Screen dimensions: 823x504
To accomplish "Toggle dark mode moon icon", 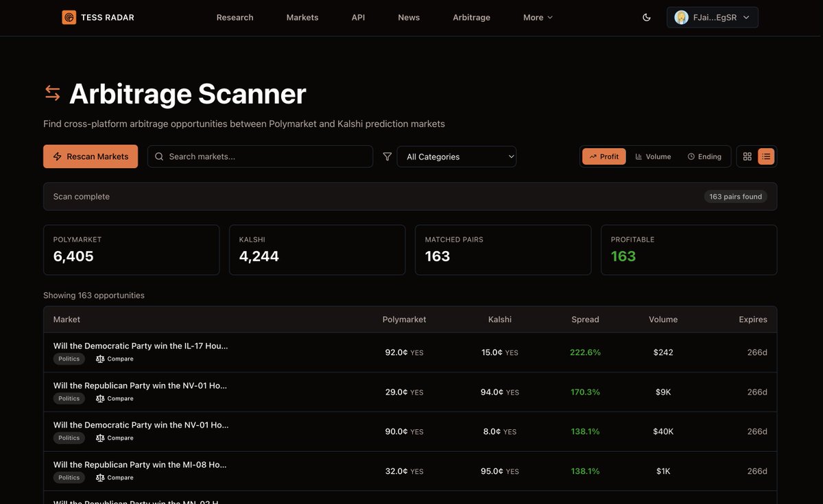I will tap(647, 17).
